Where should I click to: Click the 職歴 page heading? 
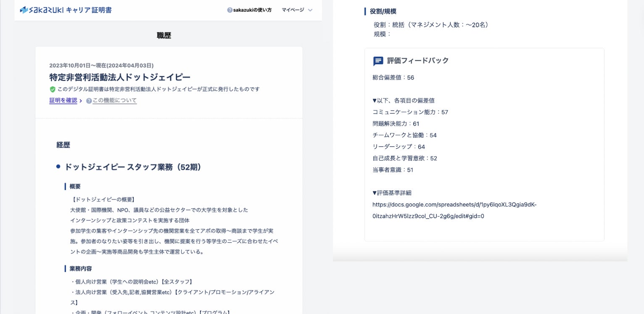tap(164, 36)
